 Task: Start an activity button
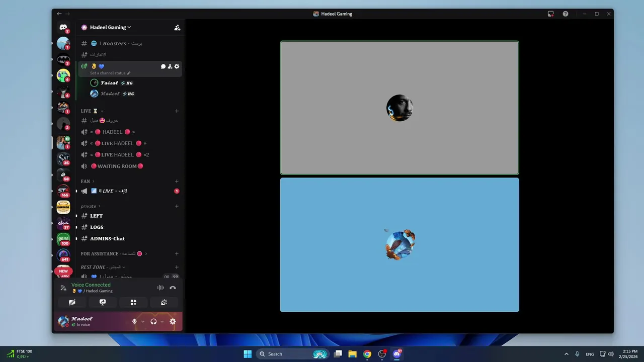133,302
